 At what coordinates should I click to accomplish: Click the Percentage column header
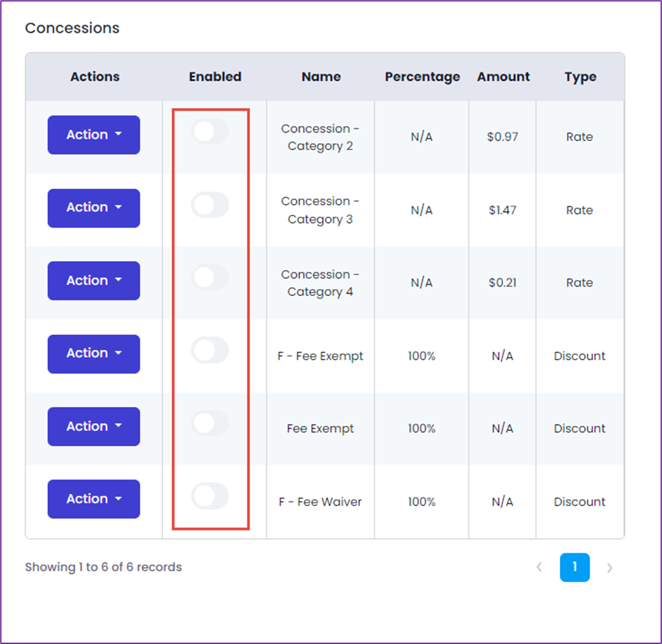tap(422, 77)
